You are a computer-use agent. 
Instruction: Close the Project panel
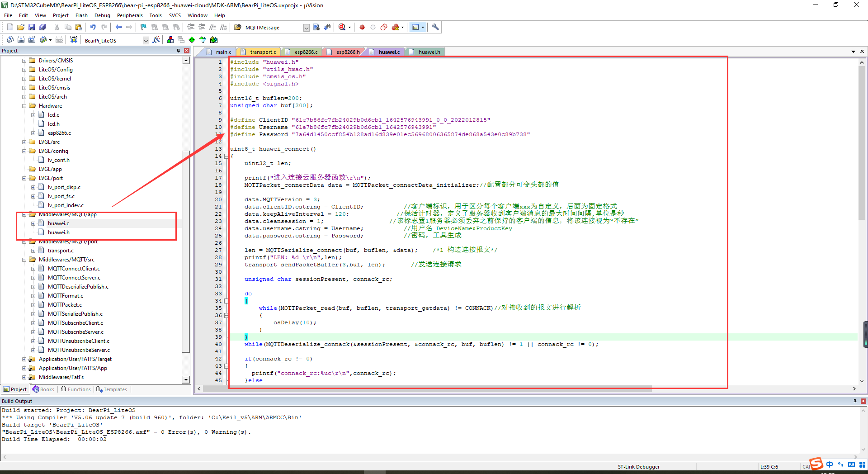[186, 51]
